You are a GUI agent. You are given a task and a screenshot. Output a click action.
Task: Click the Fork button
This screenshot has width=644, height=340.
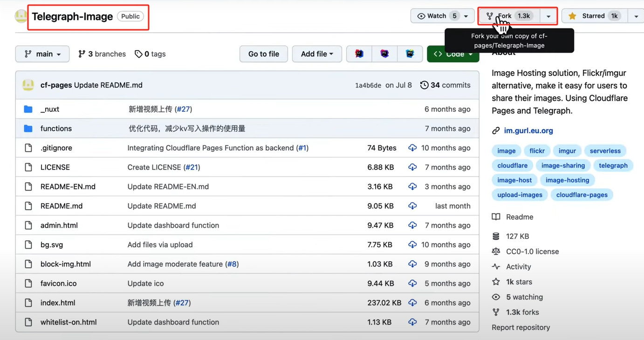coord(510,16)
